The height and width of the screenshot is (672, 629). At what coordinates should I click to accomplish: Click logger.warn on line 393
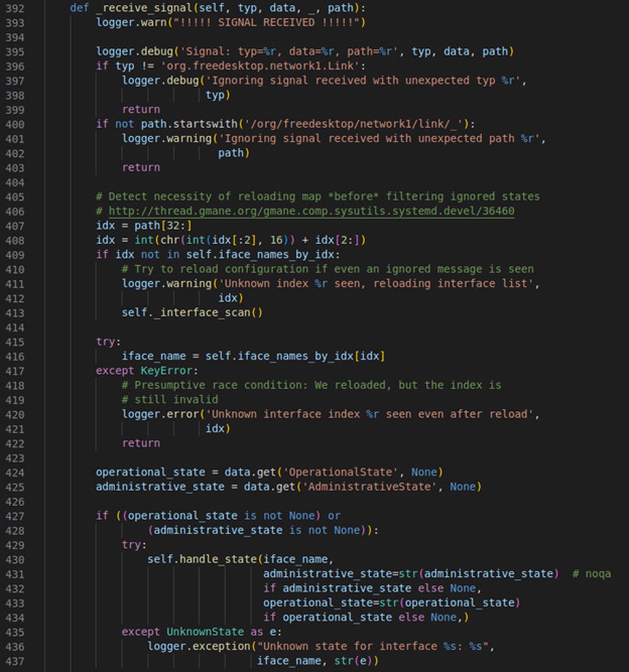pos(131,22)
